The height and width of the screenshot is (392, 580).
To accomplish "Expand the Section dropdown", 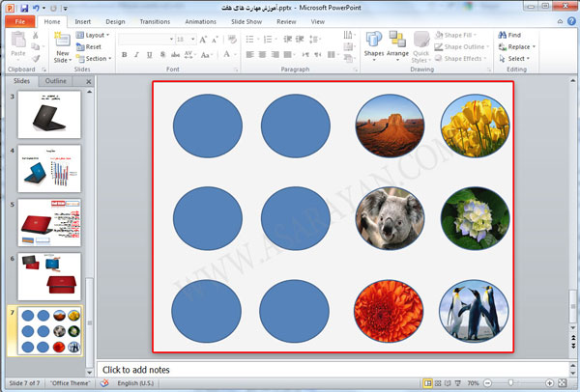I will point(97,58).
